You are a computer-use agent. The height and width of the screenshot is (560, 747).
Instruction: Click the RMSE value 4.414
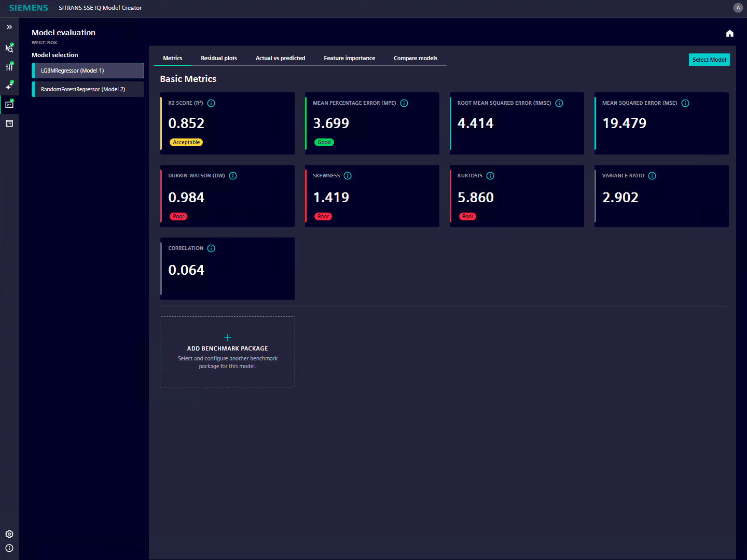coord(476,123)
